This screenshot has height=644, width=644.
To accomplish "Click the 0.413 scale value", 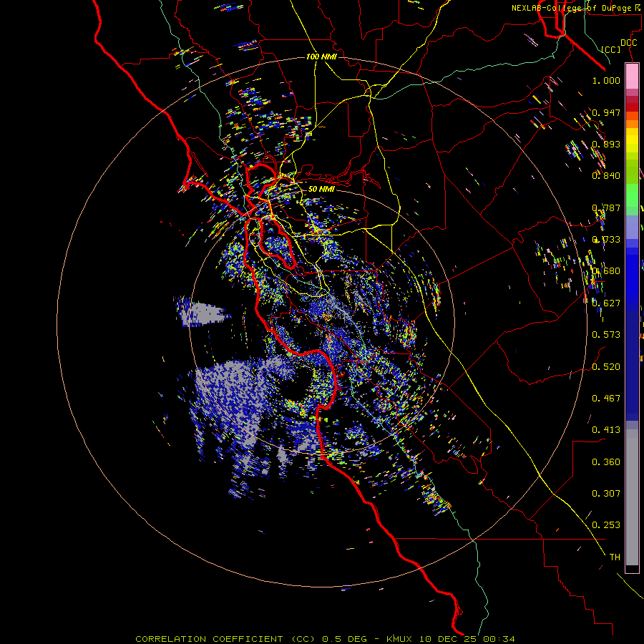I will pyautogui.click(x=606, y=430).
